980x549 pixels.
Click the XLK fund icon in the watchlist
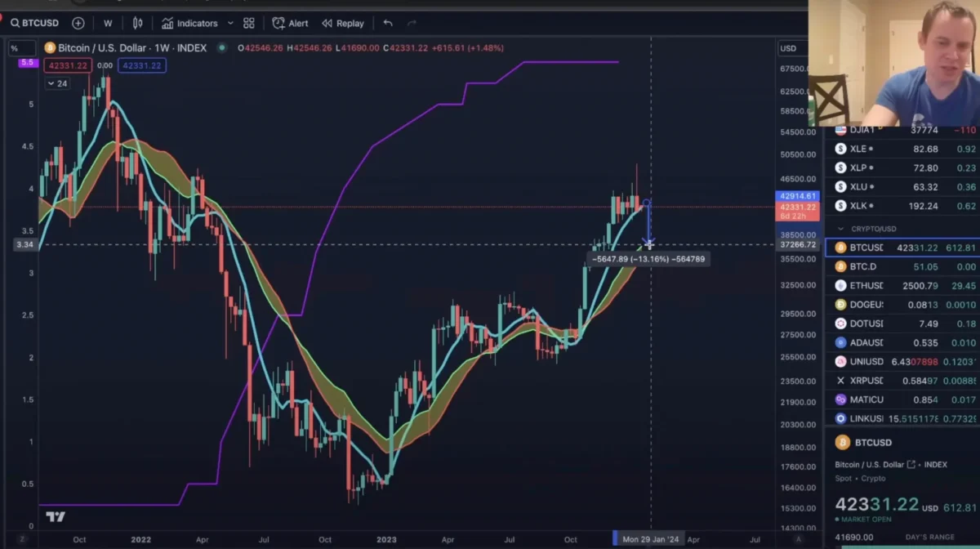pyautogui.click(x=840, y=206)
